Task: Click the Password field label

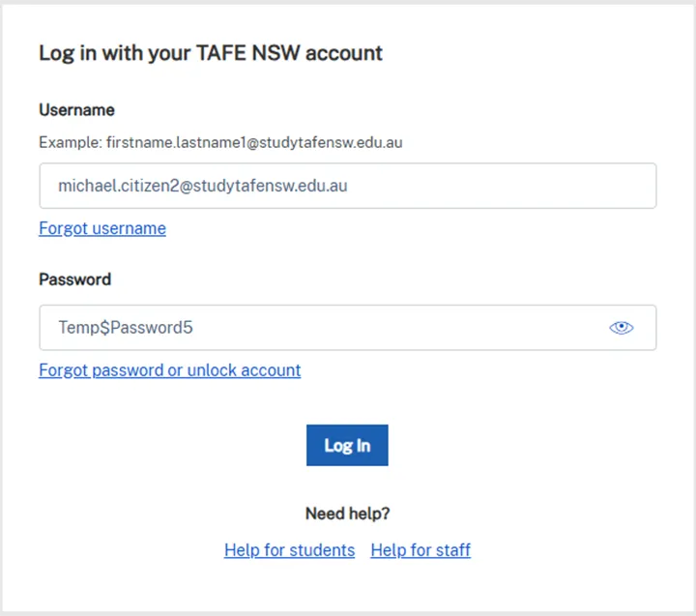Action: coord(75,279)
